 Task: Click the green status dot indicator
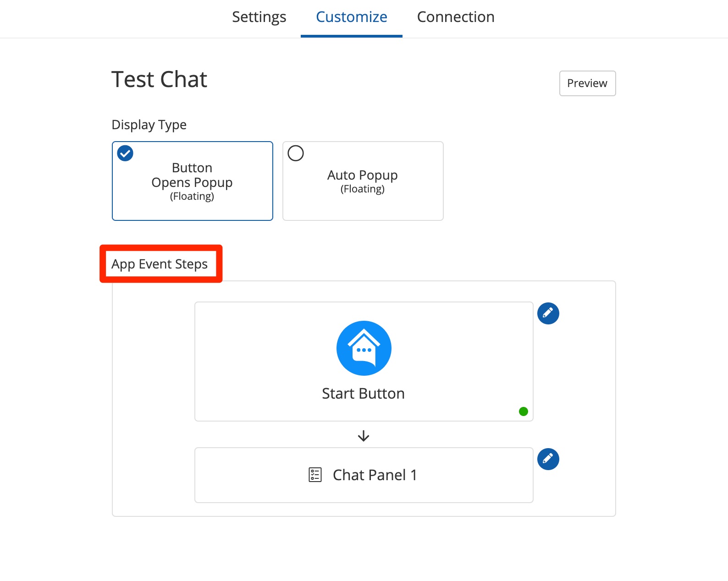point(523,411)
